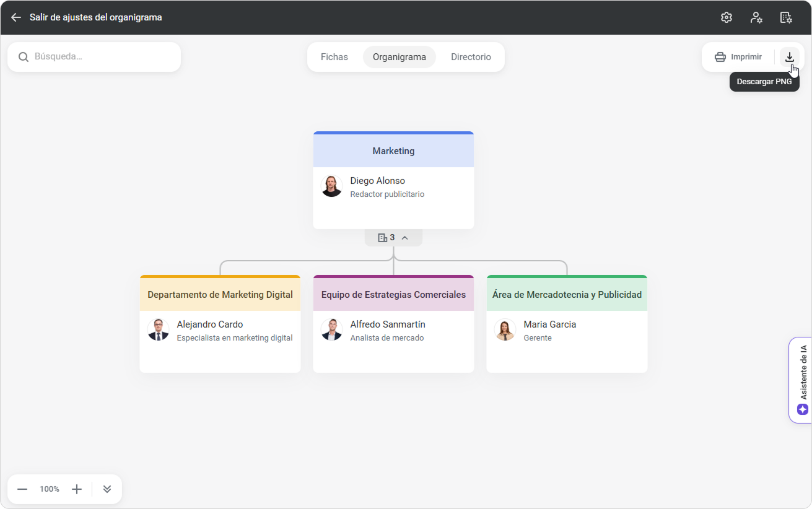Click Diego Alonso's profile photo

(332, 186)
